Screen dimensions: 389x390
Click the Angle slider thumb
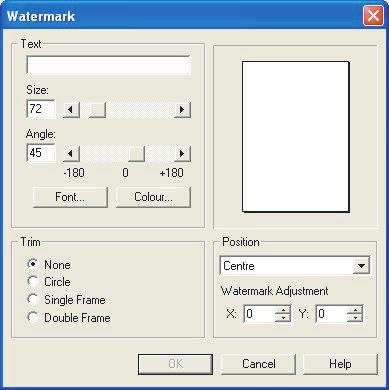[136, 153]
